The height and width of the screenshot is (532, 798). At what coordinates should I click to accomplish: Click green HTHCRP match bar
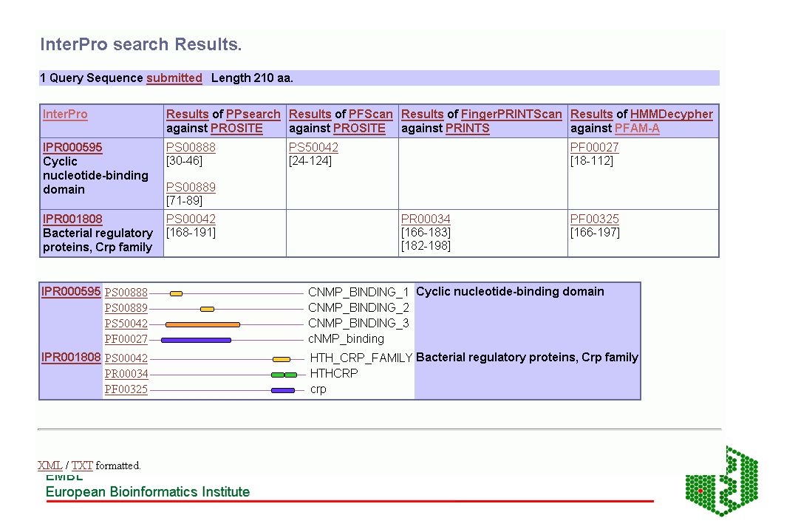pos(284,375)
